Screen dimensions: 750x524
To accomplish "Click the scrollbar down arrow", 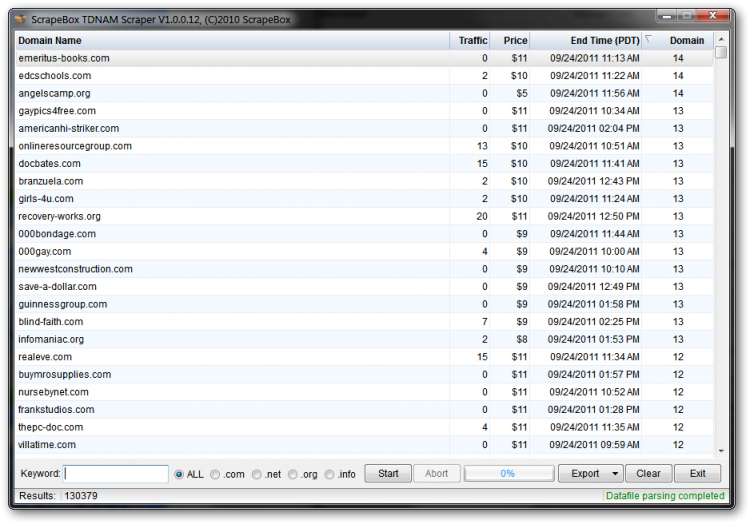I will point(721,452).
